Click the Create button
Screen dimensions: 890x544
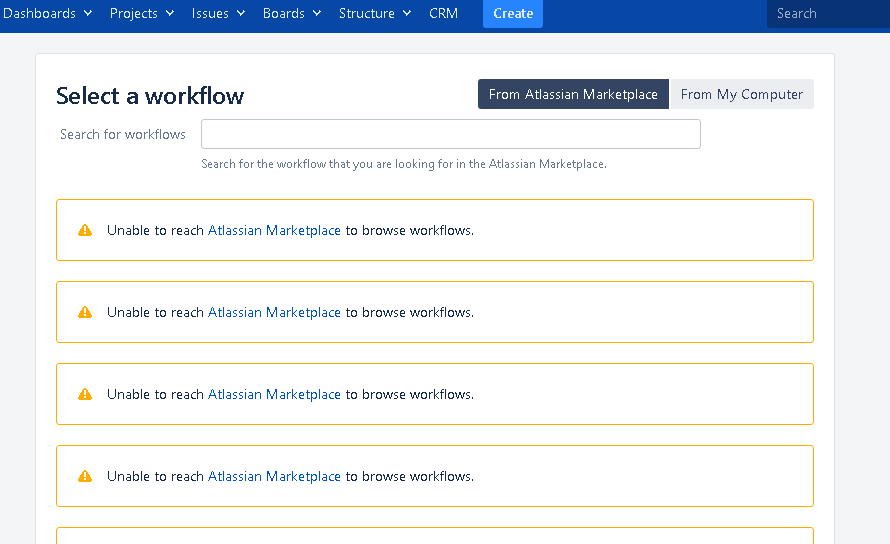click(513, 13)
